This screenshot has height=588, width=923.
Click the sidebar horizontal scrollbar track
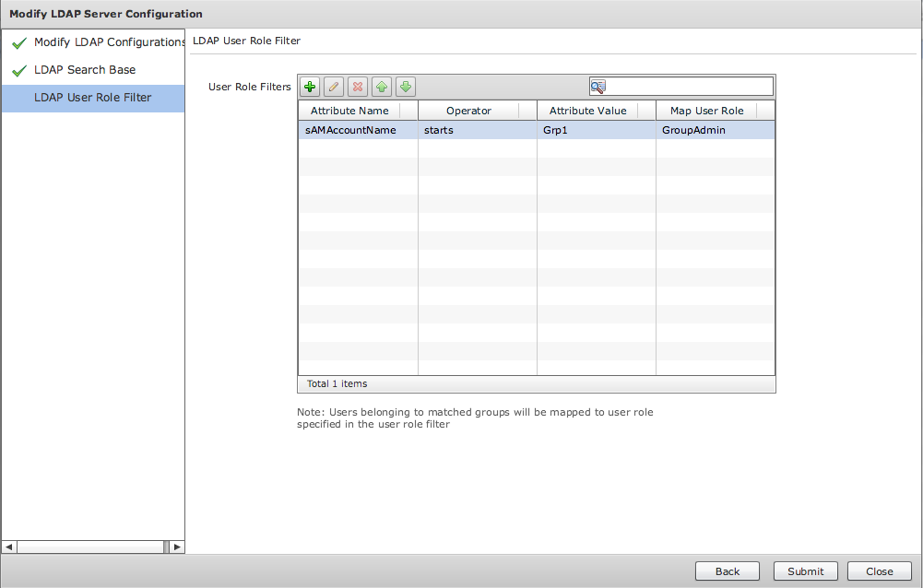click(93, 547)
